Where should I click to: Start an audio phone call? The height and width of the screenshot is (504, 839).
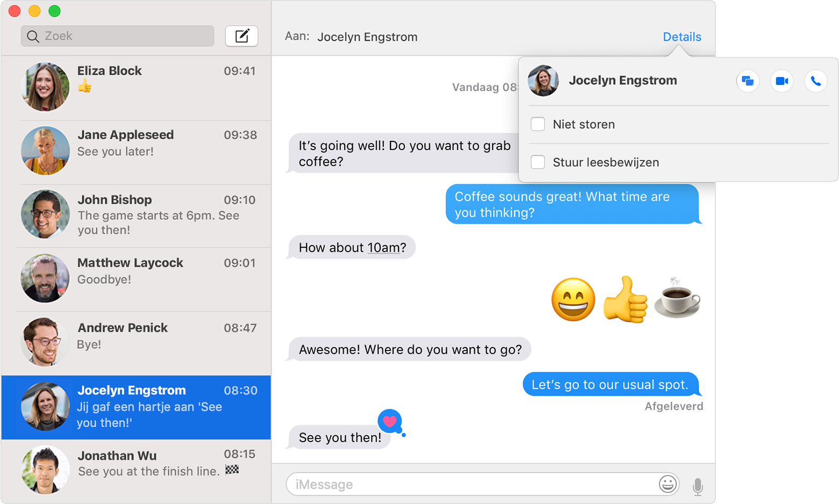pos(816,81)
